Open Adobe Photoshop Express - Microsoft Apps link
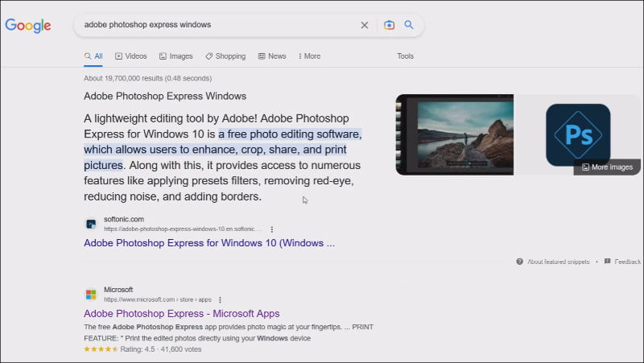The height and width of the screenshot is (363, 644). coord(182,314)
